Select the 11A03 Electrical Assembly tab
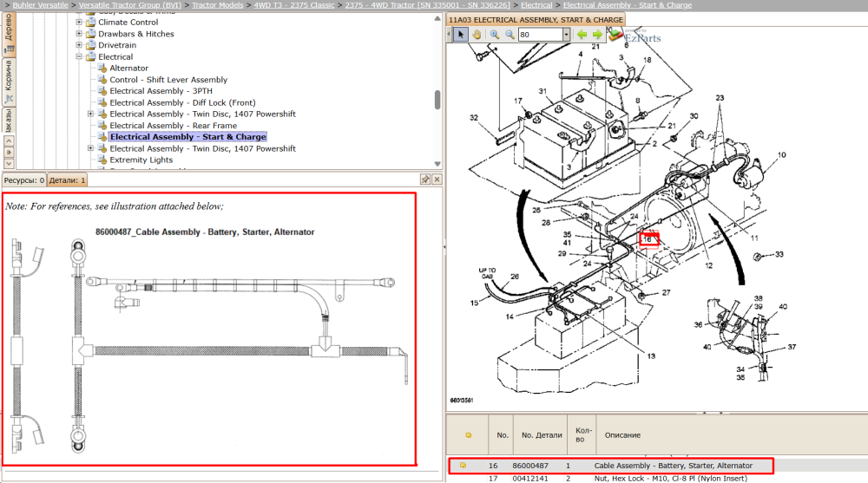 pos(536,19)
